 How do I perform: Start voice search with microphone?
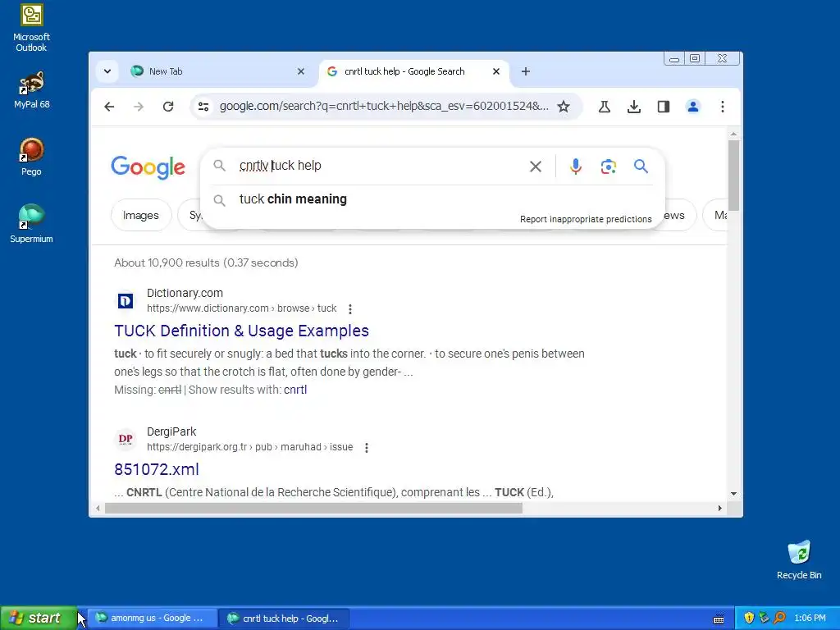tap(575, 167)
